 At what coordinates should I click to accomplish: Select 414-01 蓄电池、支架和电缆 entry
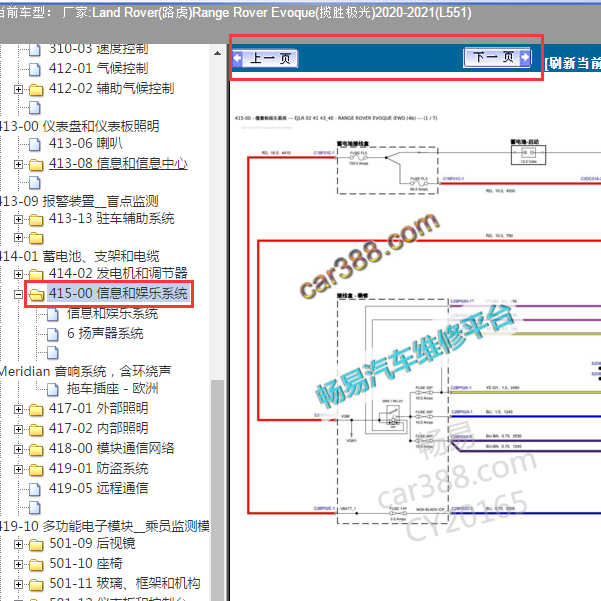click(79, 256)
